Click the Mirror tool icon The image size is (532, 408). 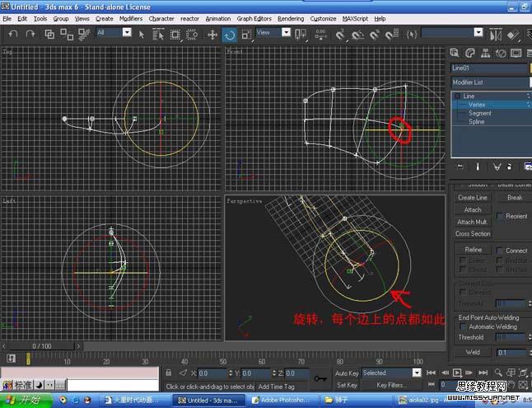pos(496,35)
